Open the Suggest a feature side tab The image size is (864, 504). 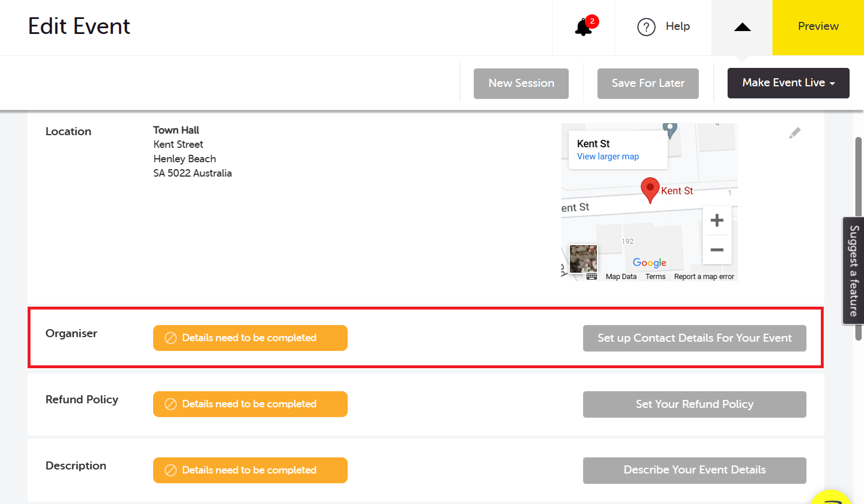(x=854, y=270)
